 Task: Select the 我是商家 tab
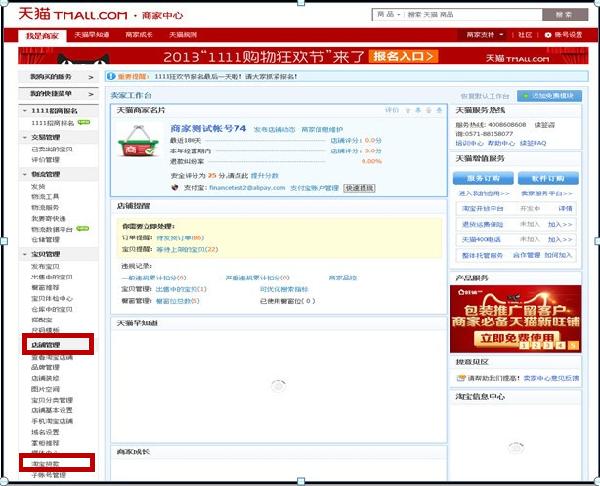42,36
